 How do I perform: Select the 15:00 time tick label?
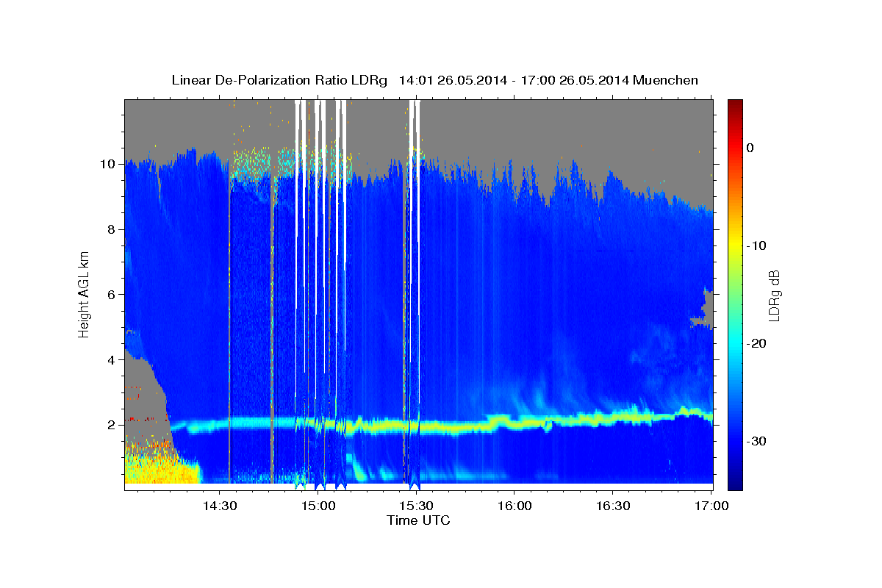click(x=318, y=506)
